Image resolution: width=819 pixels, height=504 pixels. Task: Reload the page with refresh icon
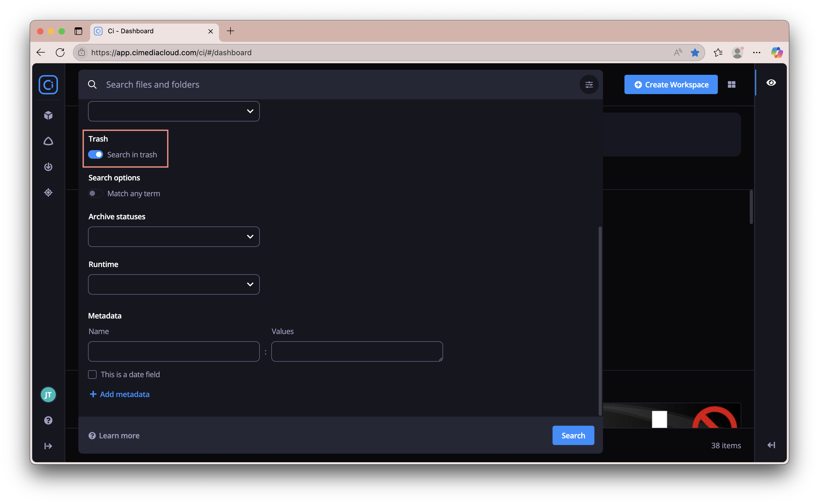(x=60, y=52)
